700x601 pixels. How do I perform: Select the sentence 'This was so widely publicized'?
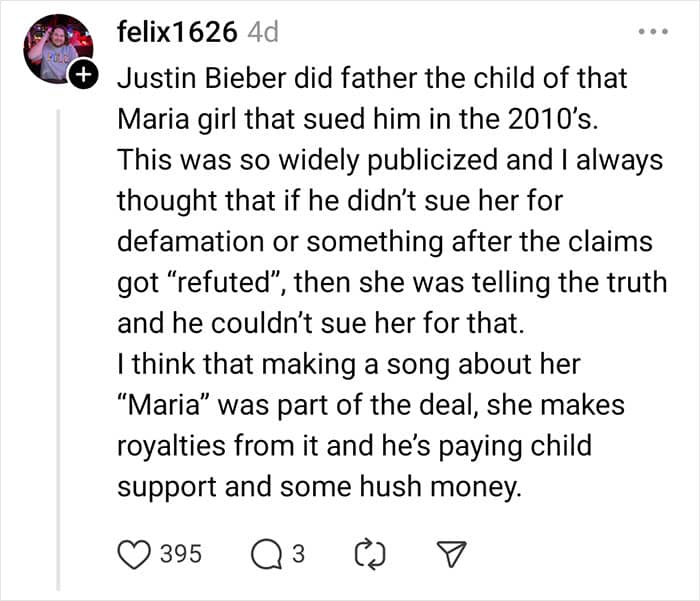tap(280, 159)
